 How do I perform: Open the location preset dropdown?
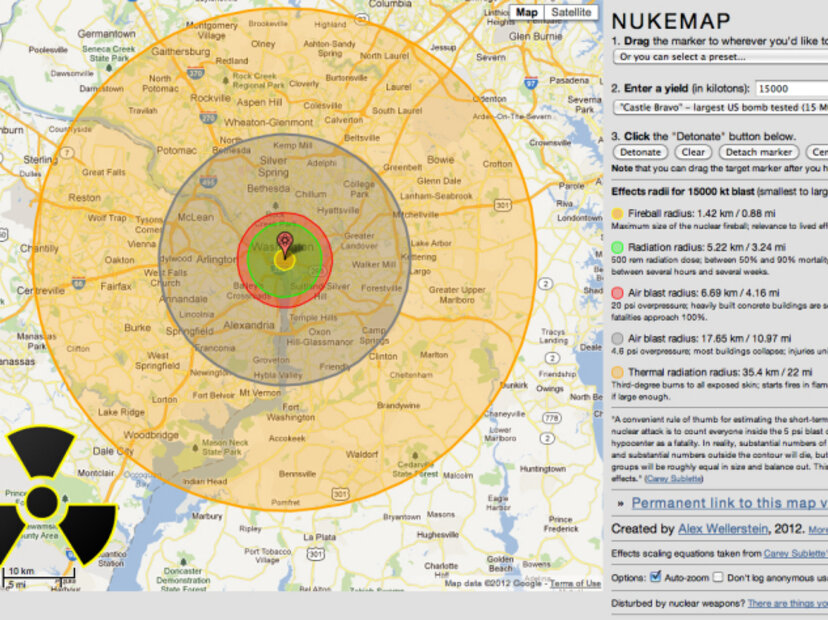pyautogui.click(x=719, y=57)
